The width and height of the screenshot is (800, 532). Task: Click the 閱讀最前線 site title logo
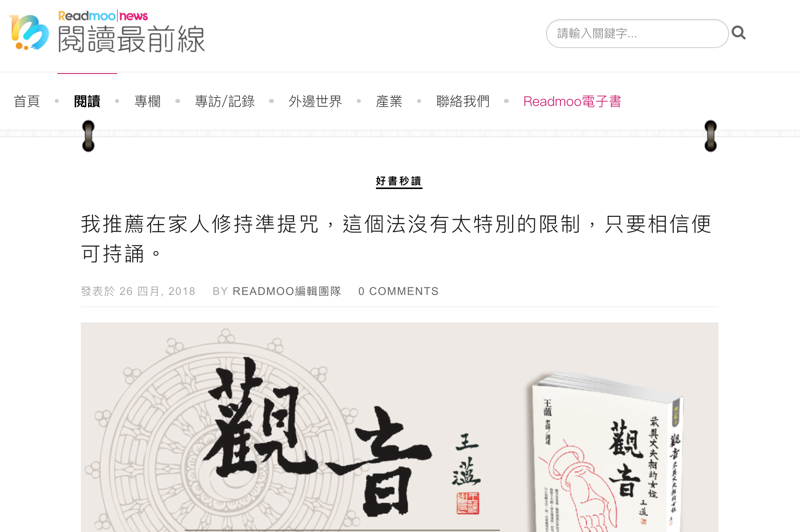[132, 39]
